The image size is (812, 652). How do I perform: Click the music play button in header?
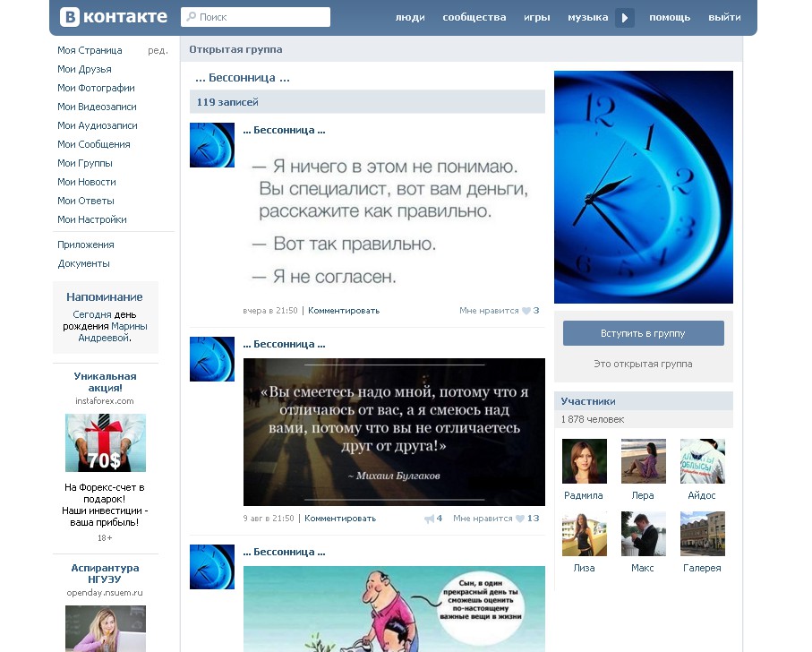(x=625, y=18)
